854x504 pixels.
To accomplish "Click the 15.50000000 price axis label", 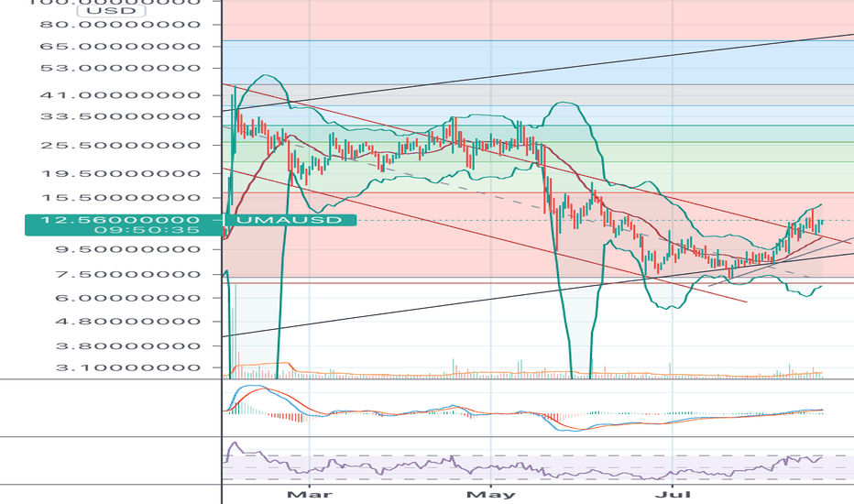I will (120, 198).
